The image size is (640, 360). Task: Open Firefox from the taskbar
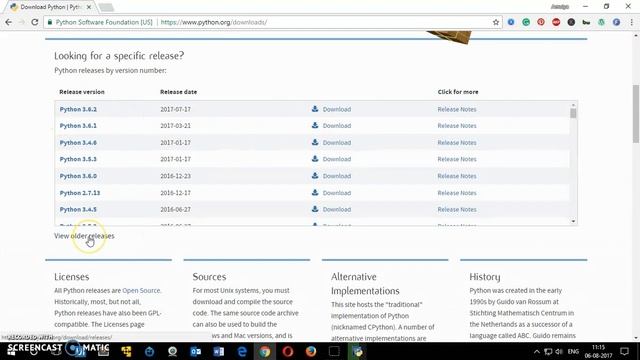[x=311, y=351]
